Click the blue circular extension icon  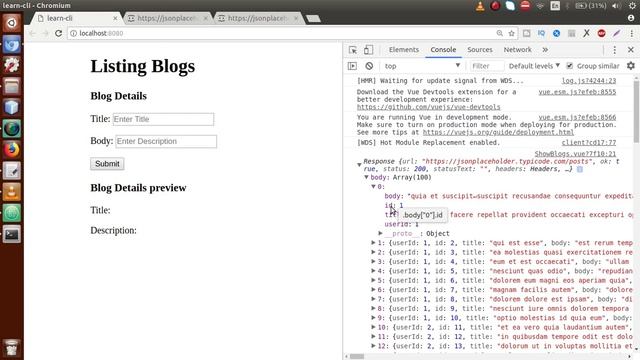pos(556,33)
